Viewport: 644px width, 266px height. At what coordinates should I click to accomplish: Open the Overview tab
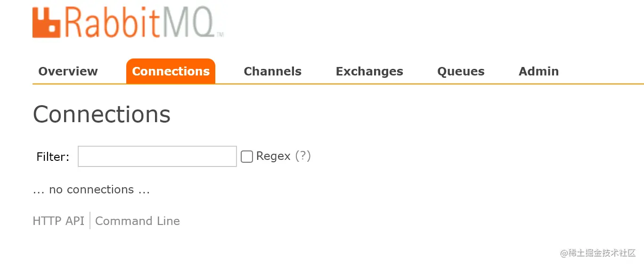coord(68,71)
